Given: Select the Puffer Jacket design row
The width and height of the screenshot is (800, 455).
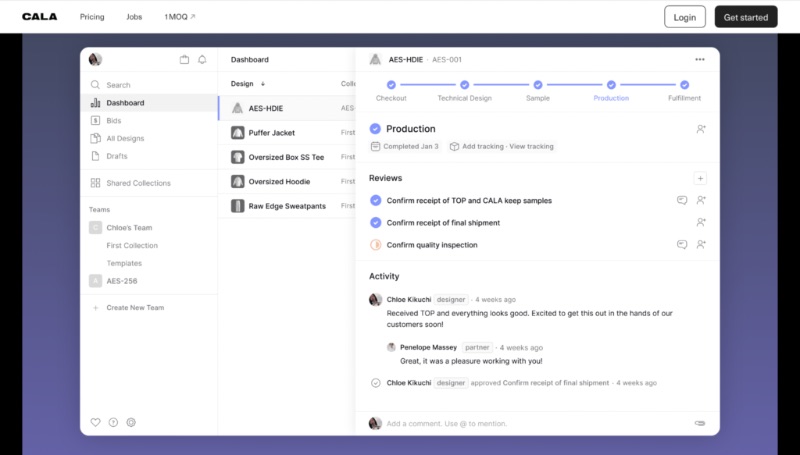Looking at the screenshot, I should tap(287, 133).
